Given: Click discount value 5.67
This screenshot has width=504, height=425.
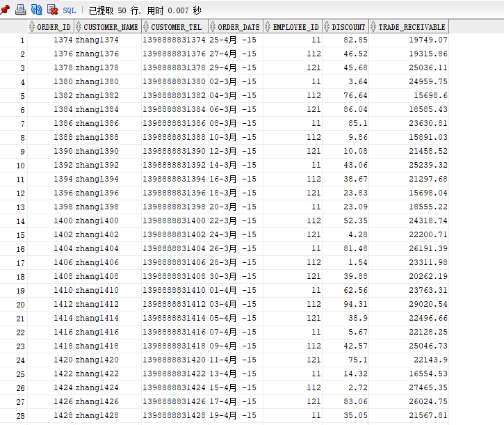Looking at the screenshot, I should [x=346, y=332].
